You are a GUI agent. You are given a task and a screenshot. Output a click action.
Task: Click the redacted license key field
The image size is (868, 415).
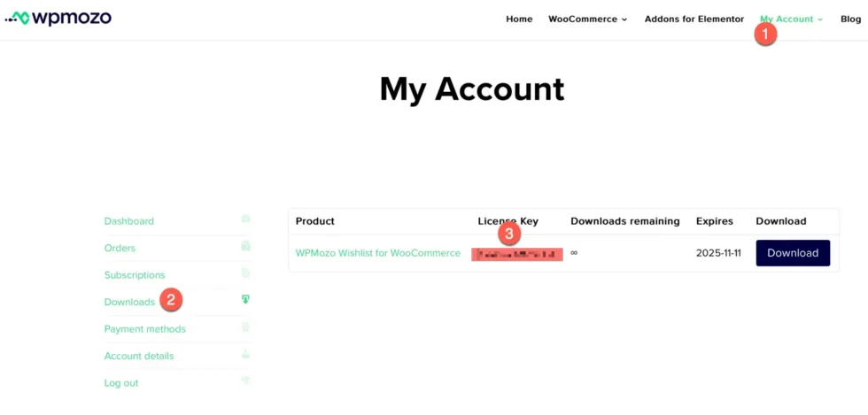(x=517, y=255)
